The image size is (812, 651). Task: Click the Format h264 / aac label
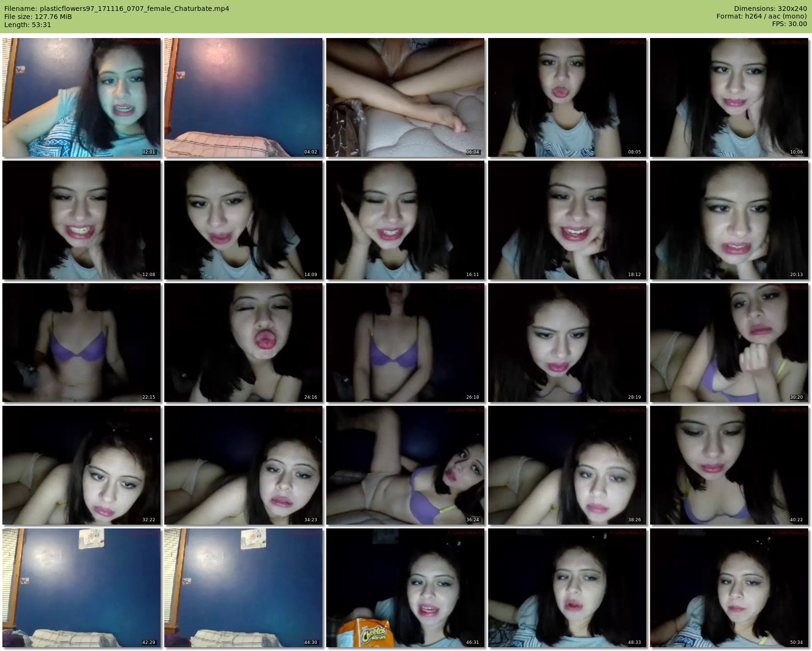[762, 17]
